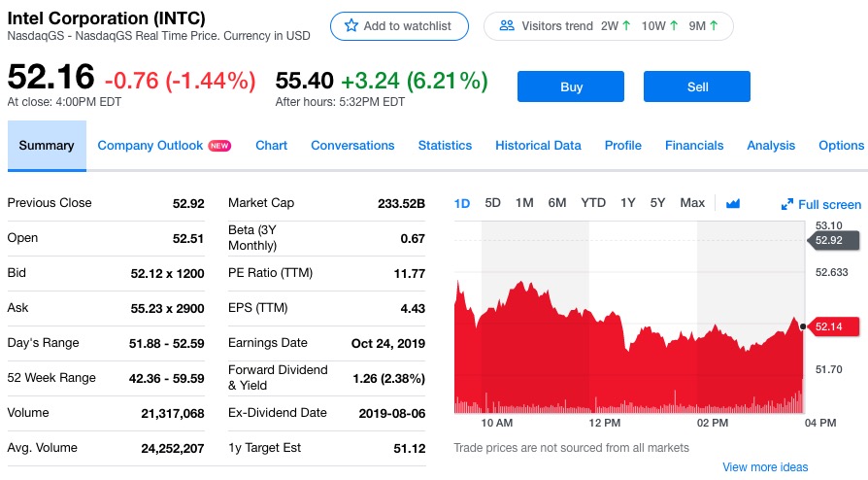868x480 pixels.
Task: Open the Historical Data tab
Action: 538,145
